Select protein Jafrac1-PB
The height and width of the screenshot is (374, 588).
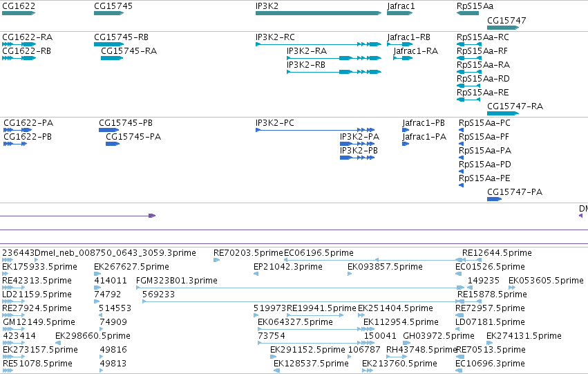click(424, 123)
